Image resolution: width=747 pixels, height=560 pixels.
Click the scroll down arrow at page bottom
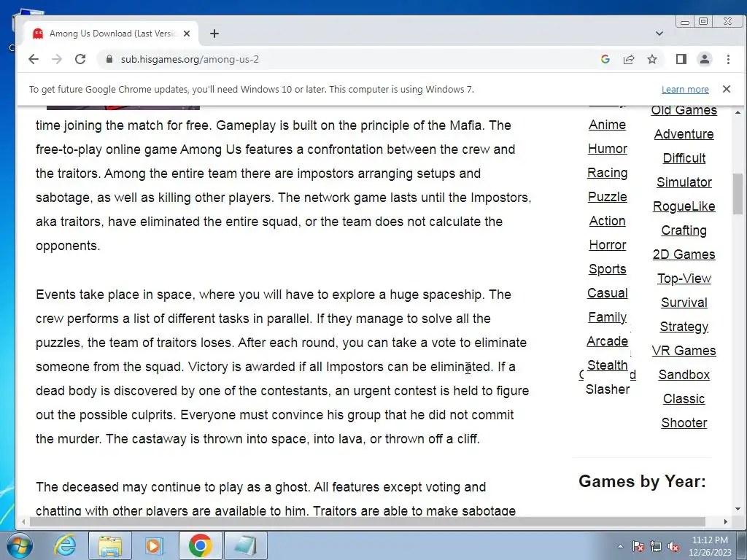tap(738, 509)
